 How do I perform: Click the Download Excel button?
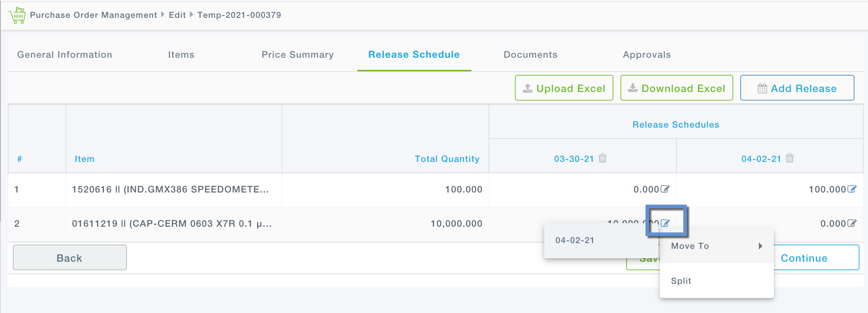click(x=676, y=88)
